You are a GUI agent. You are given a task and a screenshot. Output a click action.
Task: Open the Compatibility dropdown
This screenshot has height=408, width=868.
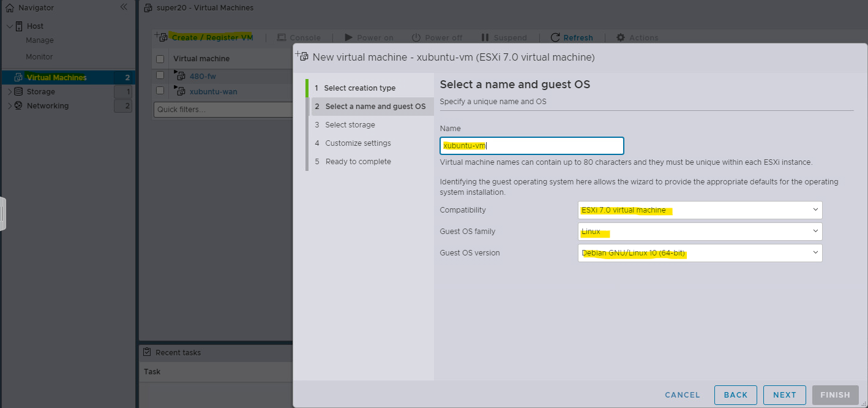pos(700,210)
